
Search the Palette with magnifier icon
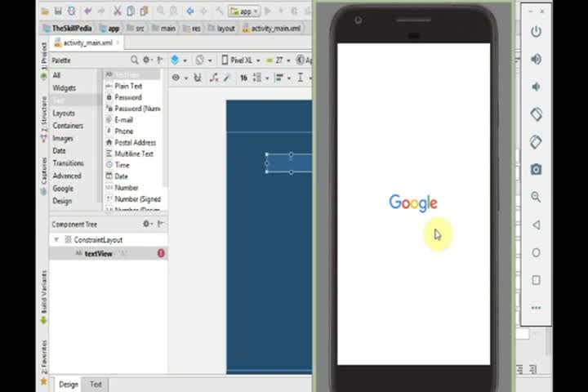tap(134, 60)
